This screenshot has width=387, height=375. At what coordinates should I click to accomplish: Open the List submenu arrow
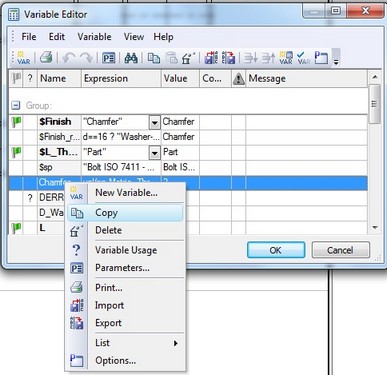click(x=176, y=343)
